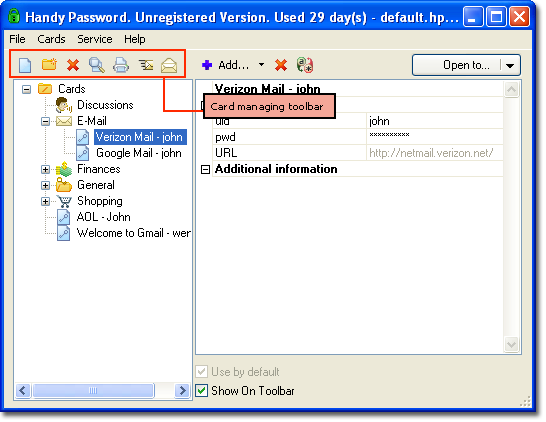Open the Service menu
The image size is (546, 422).
tap(95, 39)
